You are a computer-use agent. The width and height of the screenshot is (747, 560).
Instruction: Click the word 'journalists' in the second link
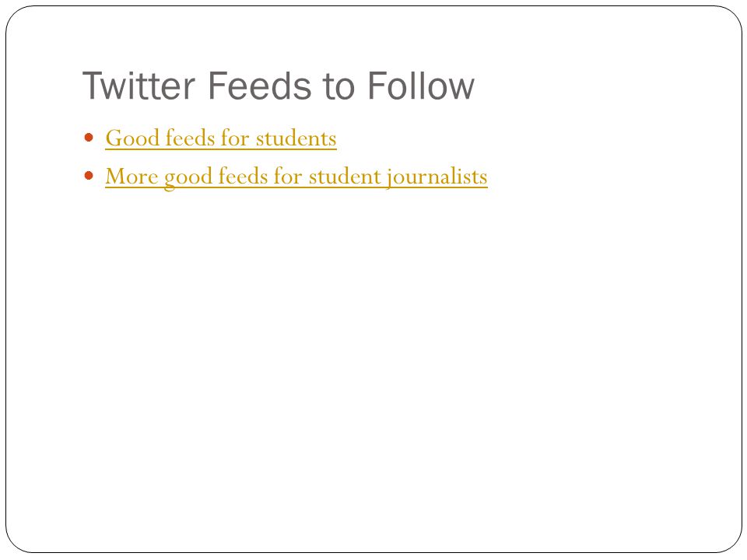coord(437,177)
